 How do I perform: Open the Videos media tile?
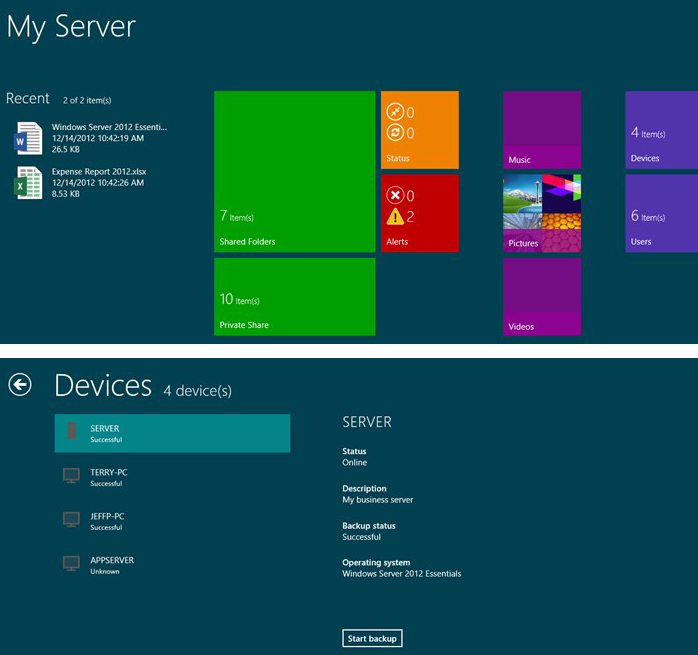[541, 296]
